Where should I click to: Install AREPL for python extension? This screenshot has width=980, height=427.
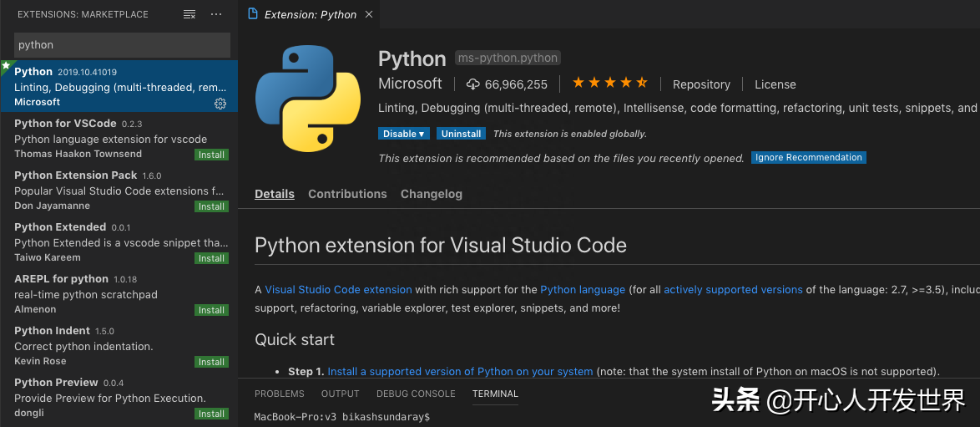point(211,311)
